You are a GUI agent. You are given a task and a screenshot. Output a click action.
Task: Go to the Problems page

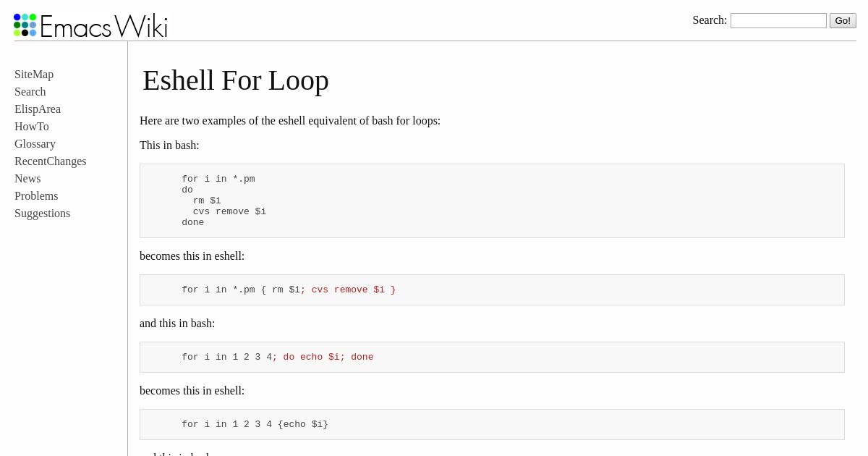click(36, 196)
